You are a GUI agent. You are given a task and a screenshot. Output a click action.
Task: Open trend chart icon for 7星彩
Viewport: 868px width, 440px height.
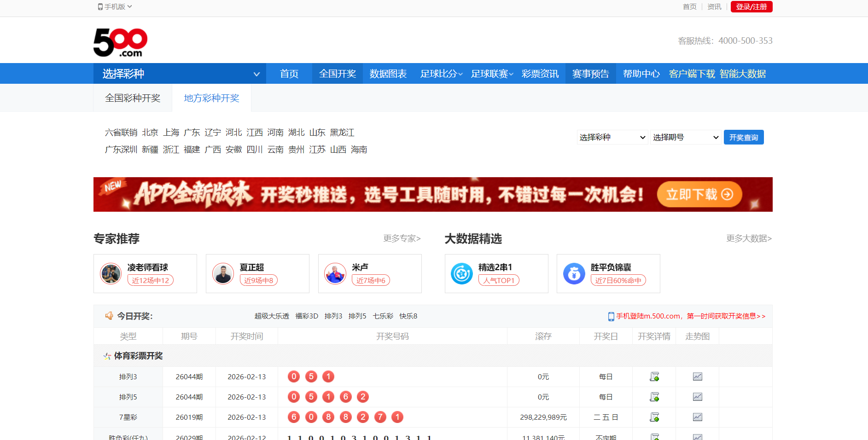pos(697,417)
